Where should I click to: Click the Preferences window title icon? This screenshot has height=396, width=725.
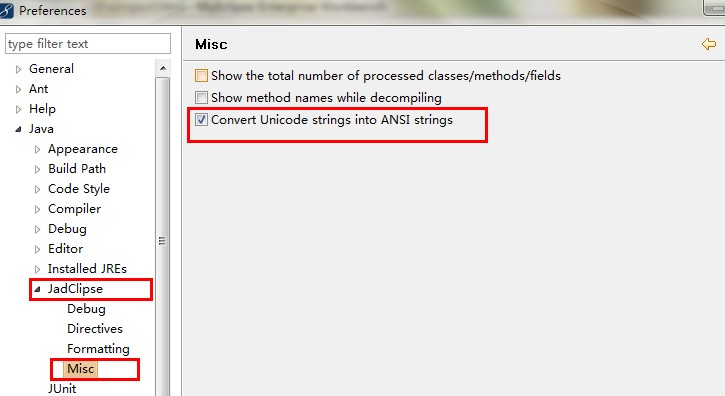tap(6, 11)
